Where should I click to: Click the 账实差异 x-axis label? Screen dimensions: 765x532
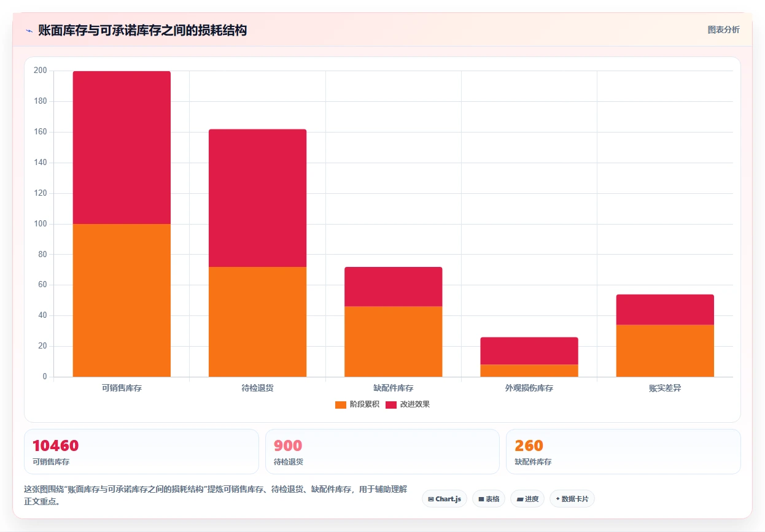click(x=665, y=388)
